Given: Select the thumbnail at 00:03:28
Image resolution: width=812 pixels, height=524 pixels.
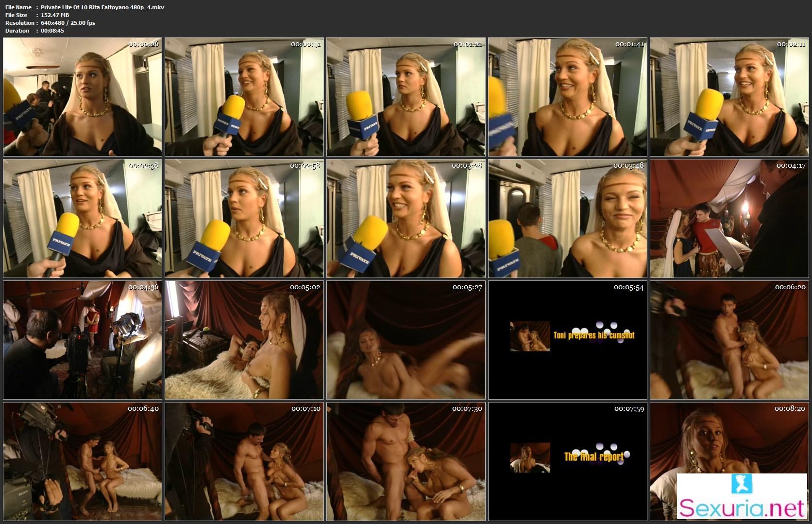Looking at the screenshot, I should tap(406, 218).
